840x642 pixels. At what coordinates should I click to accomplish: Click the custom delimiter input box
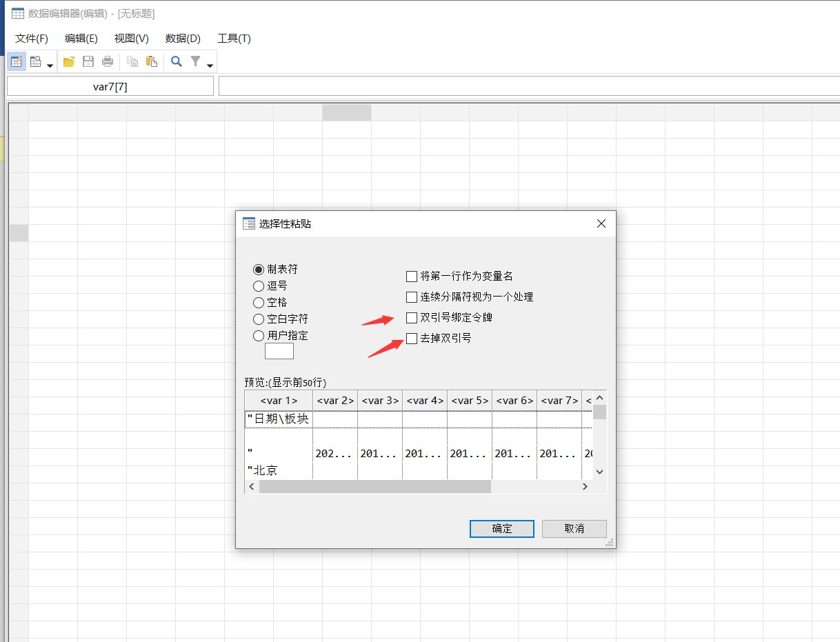pyautogui.click(x=279, y=351)
